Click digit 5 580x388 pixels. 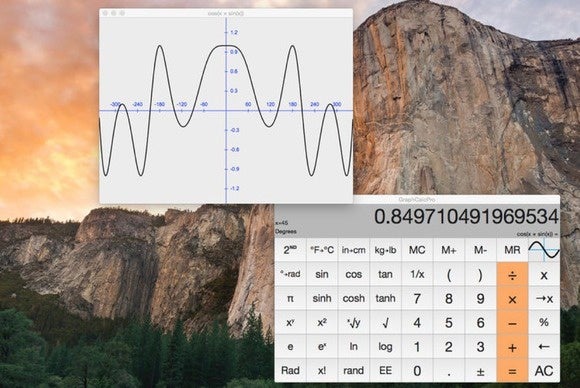[x=449, y=323]
